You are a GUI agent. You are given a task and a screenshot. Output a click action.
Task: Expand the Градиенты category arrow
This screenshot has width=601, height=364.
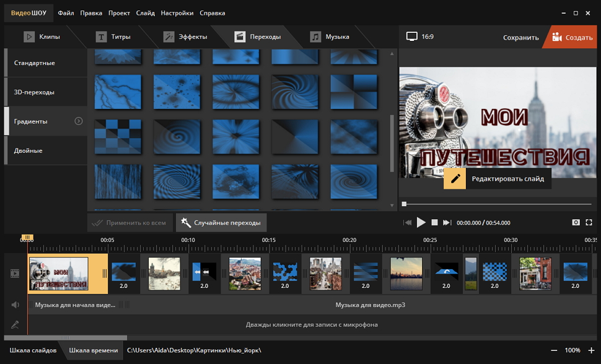(79, 121)
